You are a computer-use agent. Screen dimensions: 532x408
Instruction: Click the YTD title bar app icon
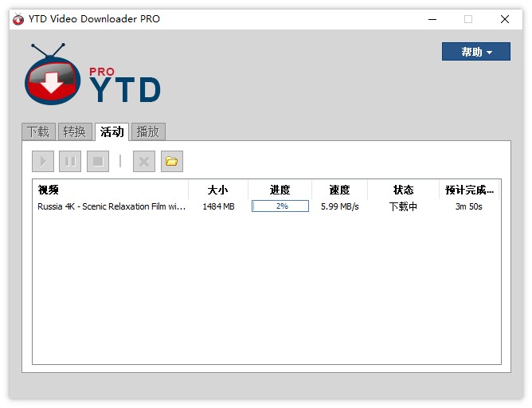18,19
